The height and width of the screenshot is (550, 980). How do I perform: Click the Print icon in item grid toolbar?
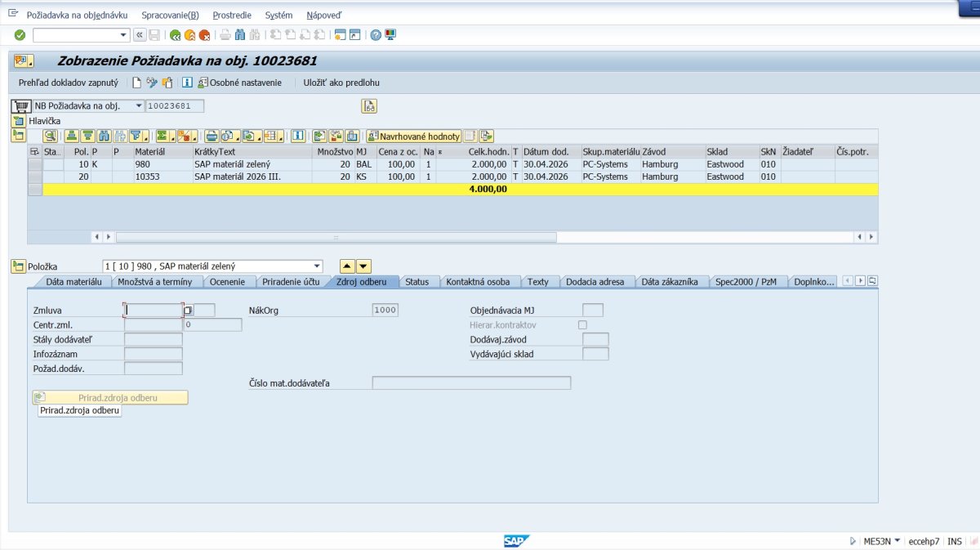point(211,136)
